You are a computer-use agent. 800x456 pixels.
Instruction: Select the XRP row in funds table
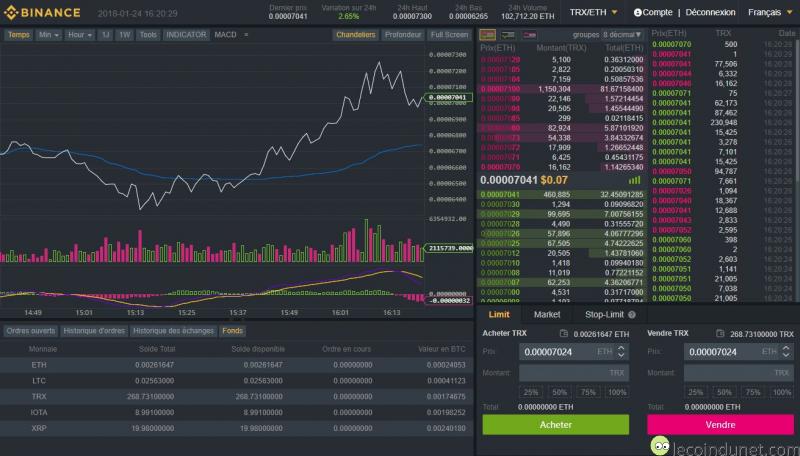(x=237, y=428)
